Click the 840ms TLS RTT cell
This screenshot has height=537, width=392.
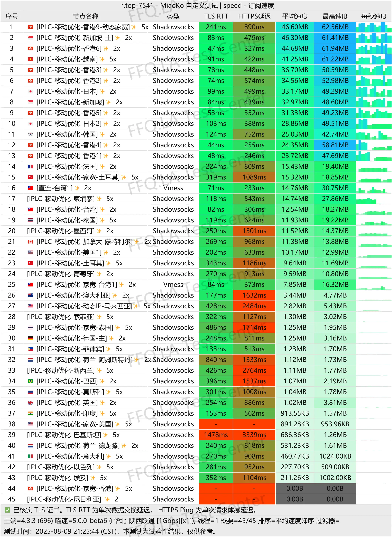[x=216, y=360]
